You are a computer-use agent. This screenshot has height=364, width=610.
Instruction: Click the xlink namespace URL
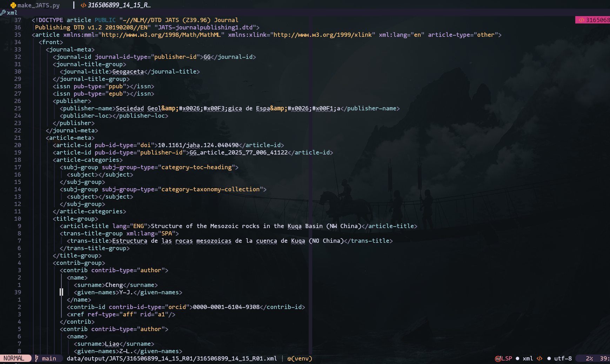click(x=323, y=35)
